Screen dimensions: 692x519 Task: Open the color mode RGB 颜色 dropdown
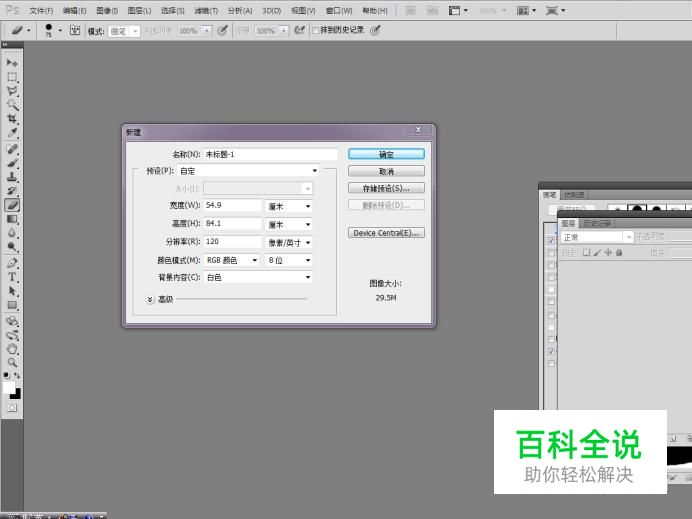pyautogui.click(x=232, y=260)
